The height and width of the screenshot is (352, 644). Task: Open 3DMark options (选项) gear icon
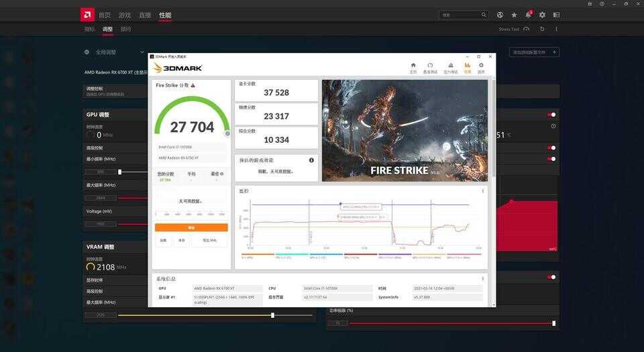coord(481,68)
